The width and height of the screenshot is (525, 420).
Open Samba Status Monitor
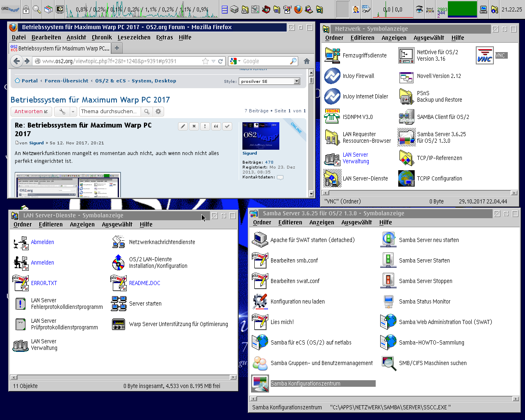388,301
